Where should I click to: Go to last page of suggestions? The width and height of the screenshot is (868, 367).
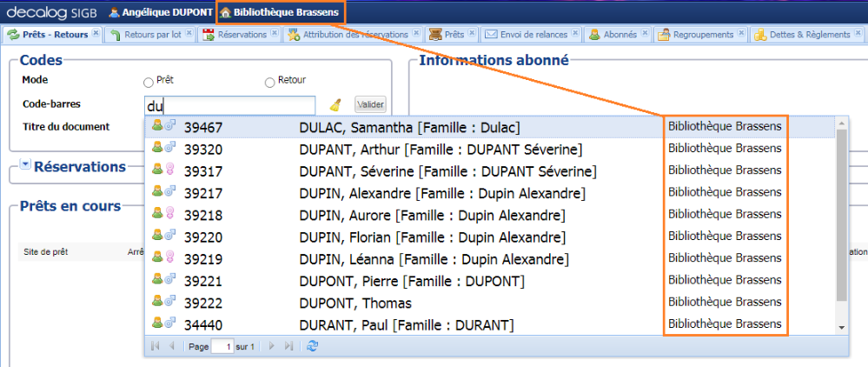coord(288,346)
